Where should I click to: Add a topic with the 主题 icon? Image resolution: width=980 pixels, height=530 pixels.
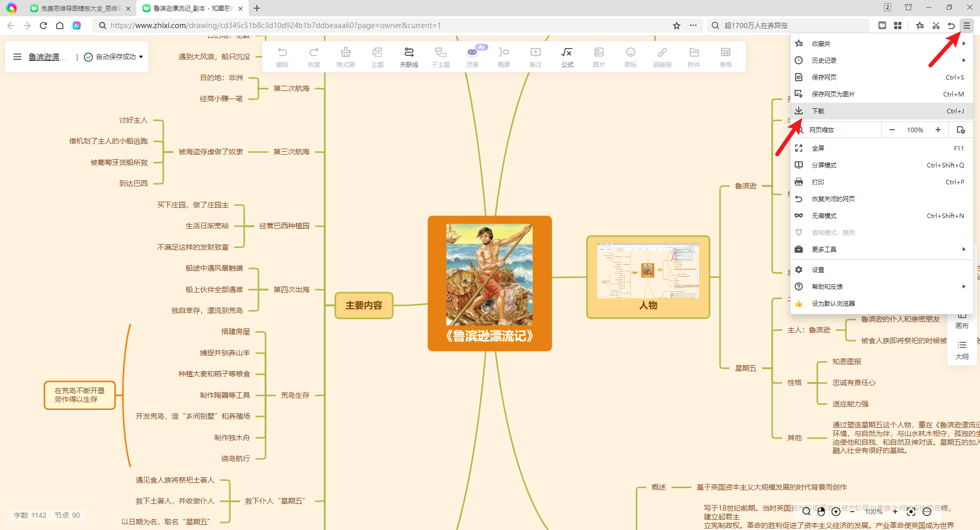[x=377, y=57]
